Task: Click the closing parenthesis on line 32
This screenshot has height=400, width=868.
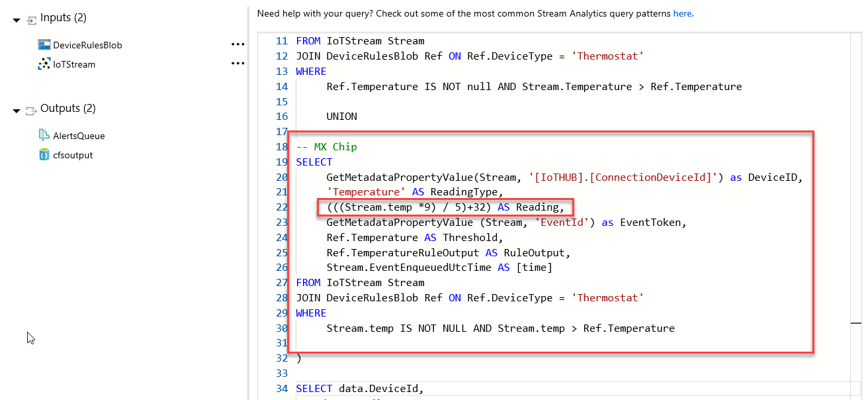Action: click(299, 358)
